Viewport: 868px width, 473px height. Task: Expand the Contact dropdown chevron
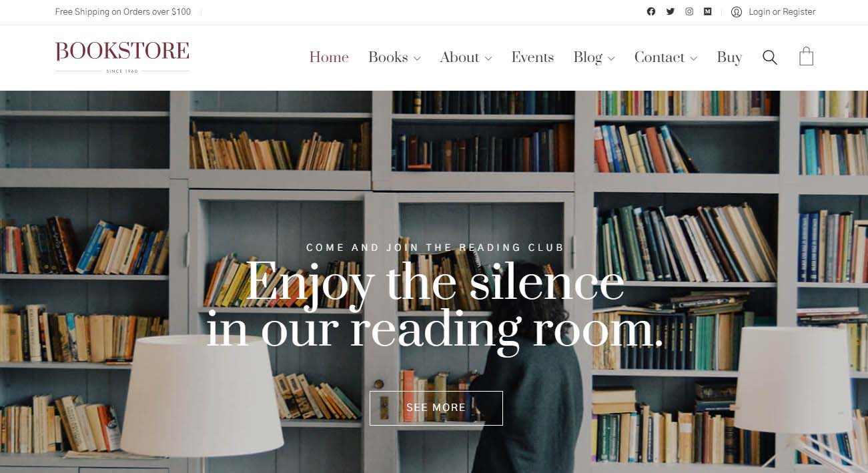(x=694, y=59)
